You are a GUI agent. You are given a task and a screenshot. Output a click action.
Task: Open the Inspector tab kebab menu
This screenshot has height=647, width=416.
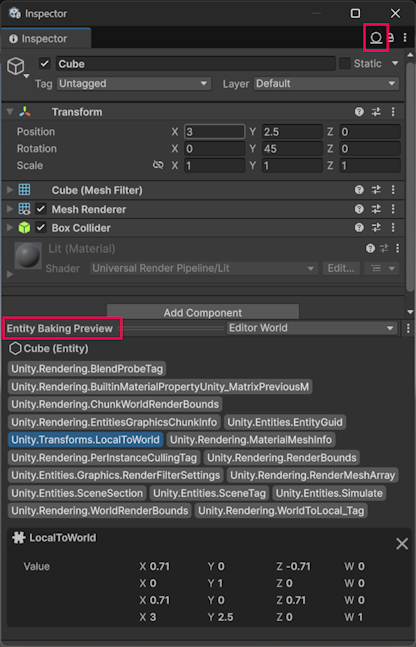tap(405, 38)
